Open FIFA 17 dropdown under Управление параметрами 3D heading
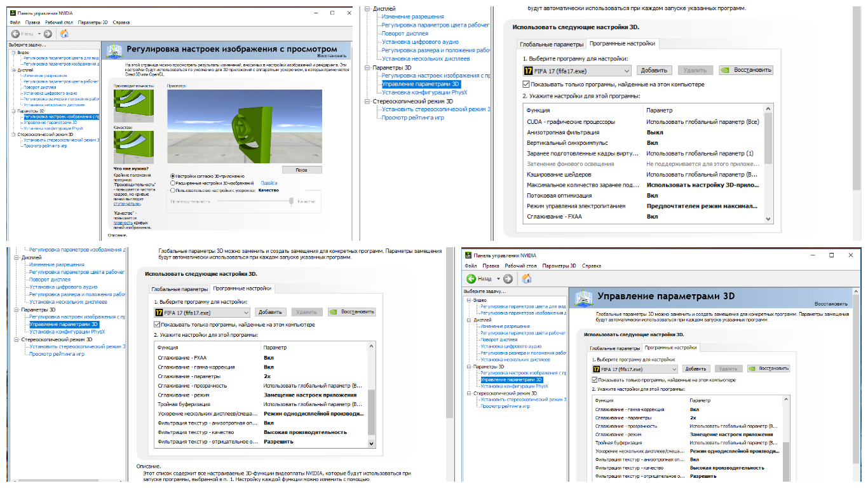This screenshot has width=868, height=488. click(x=635, y=369)
